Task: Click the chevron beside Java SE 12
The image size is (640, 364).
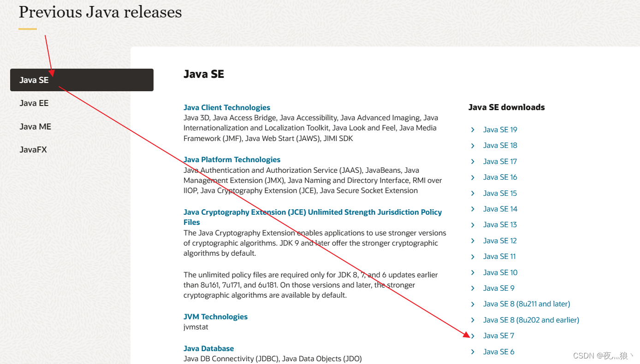Action: [x=473, y=241]
